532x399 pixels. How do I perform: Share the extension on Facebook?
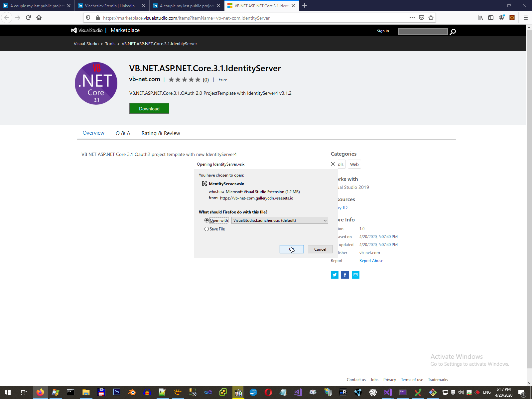pyautogui.click(x=345, y=275)
